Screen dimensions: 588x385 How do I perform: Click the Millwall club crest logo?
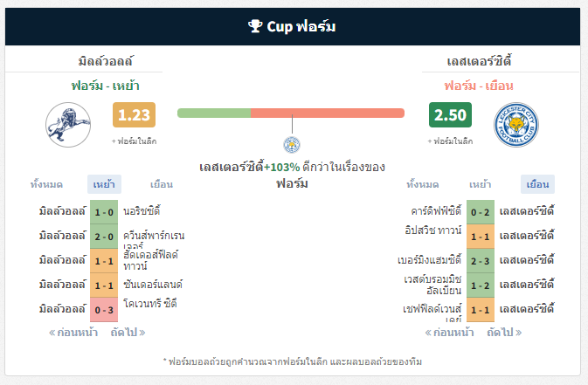click(68, 125)
